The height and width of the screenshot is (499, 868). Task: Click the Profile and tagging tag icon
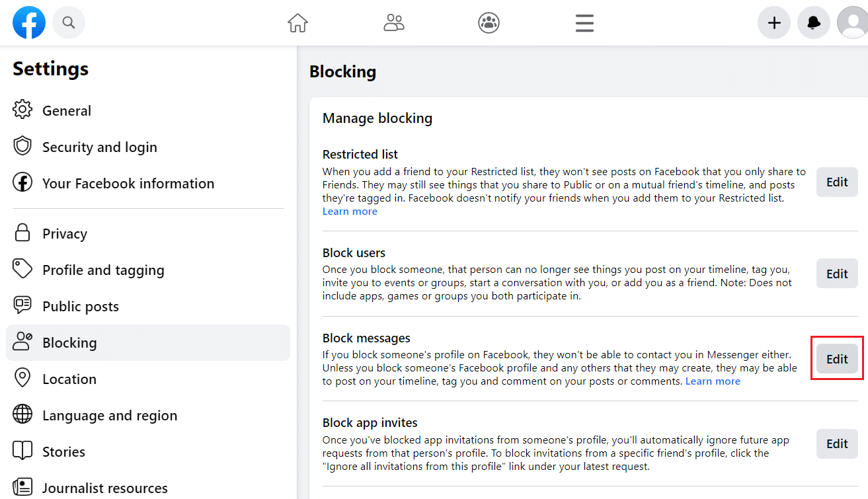22,269
